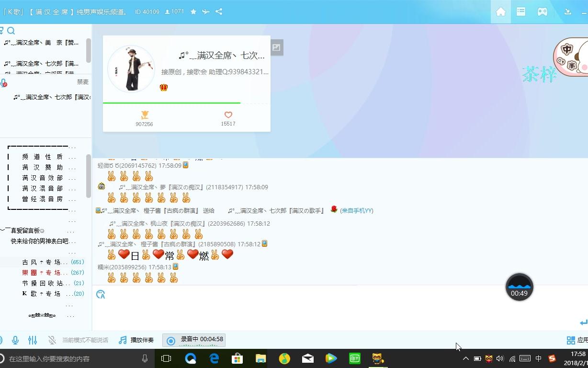Click the search magnifier in the sidebar
Screen dimensions: 588x368
point(11,31)
